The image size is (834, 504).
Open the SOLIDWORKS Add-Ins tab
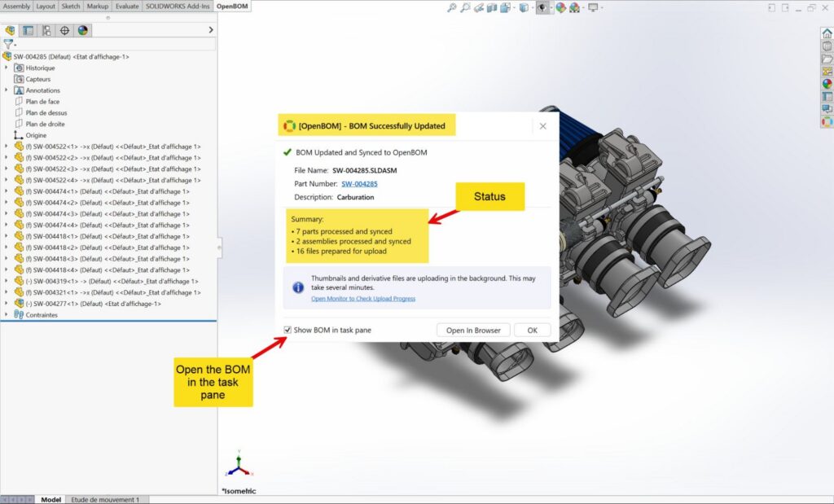178,6
